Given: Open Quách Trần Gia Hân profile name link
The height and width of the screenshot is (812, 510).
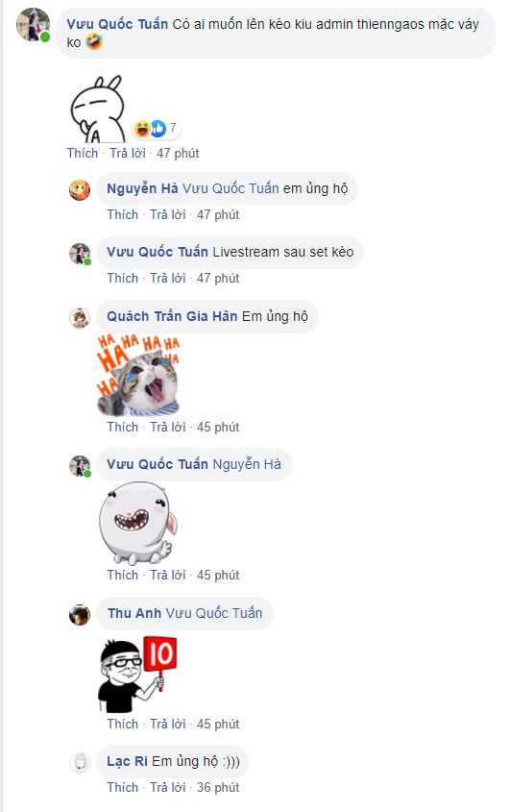Looking at the screenshot, I should (x=172, y=316).
